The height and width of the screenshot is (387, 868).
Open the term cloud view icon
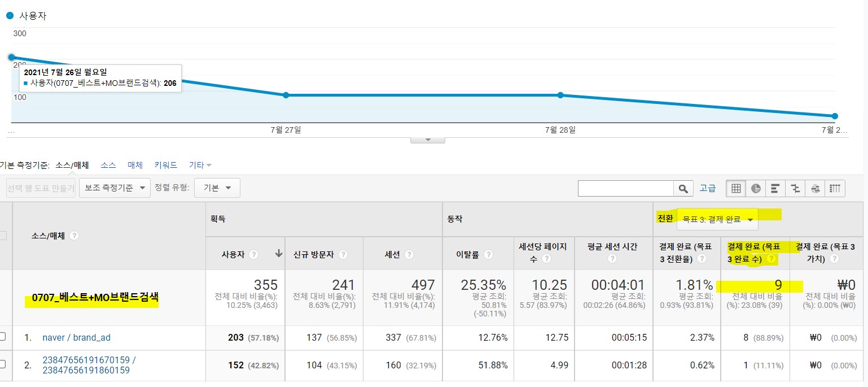click(x=816, y=189)
